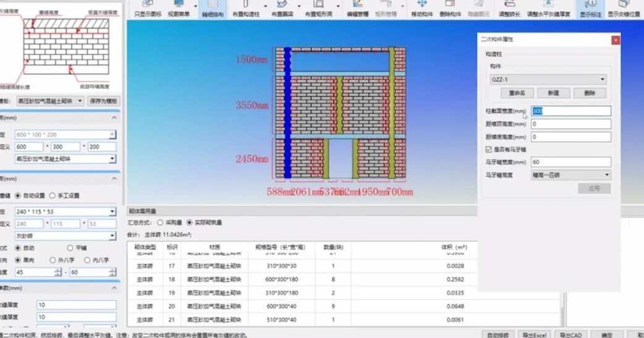Toggle the 是否有马牙槎 checkbox
The height and width of the screenshot is (338, 644).
pyautogui.click(x=489, y=150)
